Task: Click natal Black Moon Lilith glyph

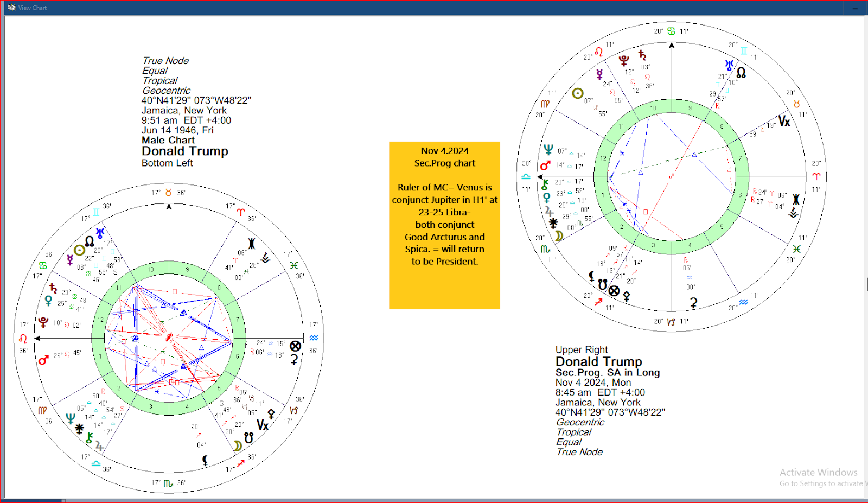Action: click(x=205, y=461)
